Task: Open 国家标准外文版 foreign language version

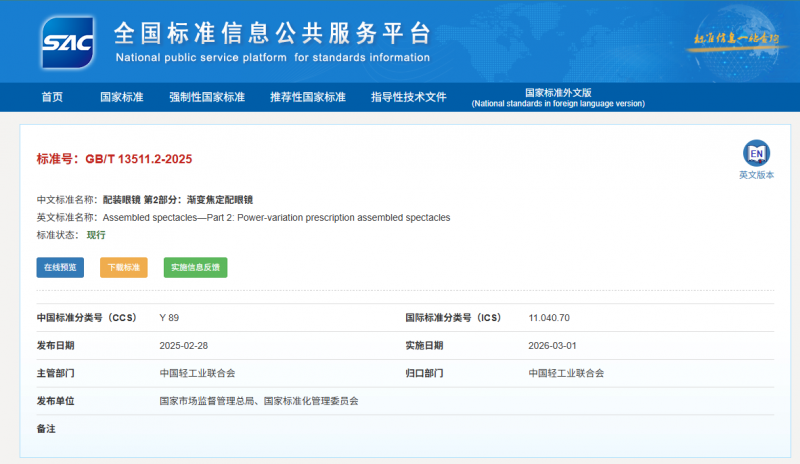Action: 558,97
